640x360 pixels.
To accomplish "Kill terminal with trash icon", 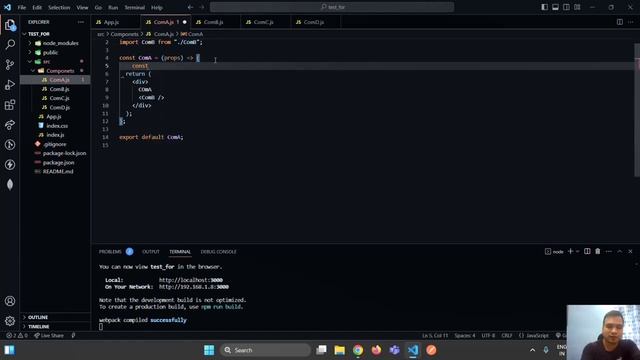I will click(598, 251).
